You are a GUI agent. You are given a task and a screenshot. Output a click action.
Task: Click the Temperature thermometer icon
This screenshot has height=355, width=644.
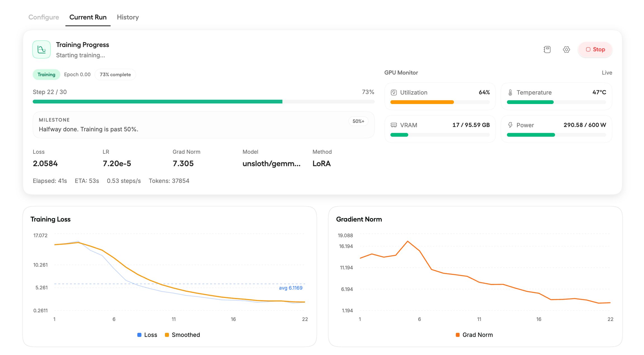click(x=510, y=93)
